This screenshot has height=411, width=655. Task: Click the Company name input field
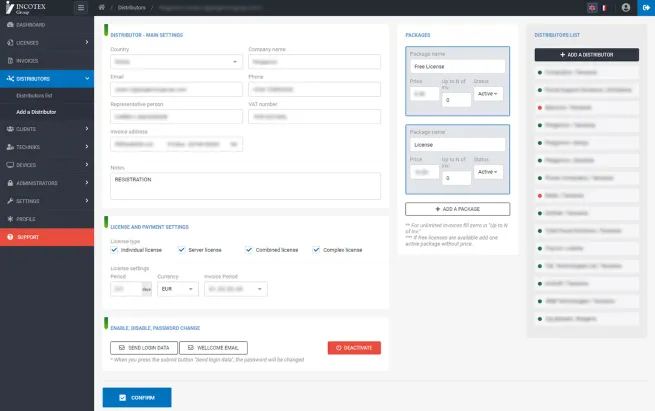pos(314,62)
